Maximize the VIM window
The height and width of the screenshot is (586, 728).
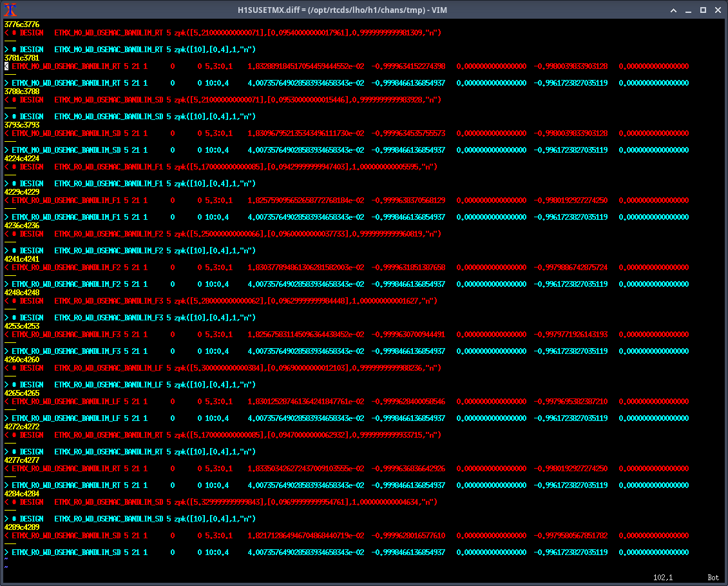pyautogui.click(x=703, y=10)
